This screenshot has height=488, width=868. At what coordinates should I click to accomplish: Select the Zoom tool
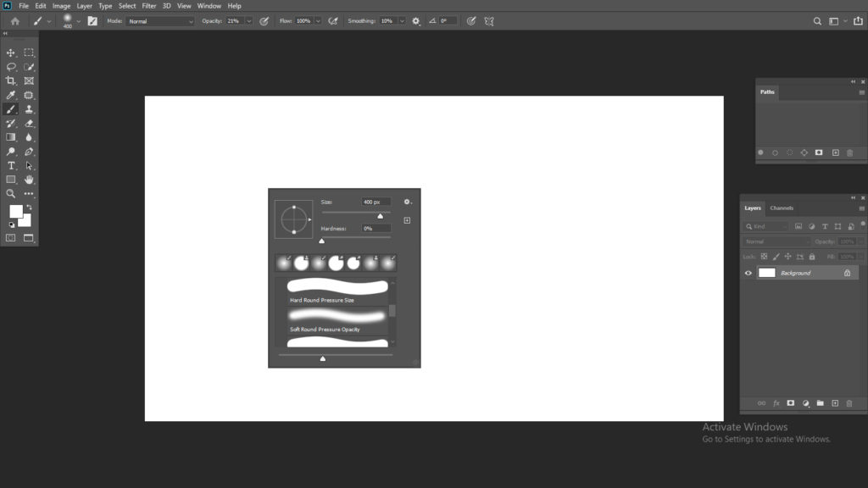coord(10,194)
